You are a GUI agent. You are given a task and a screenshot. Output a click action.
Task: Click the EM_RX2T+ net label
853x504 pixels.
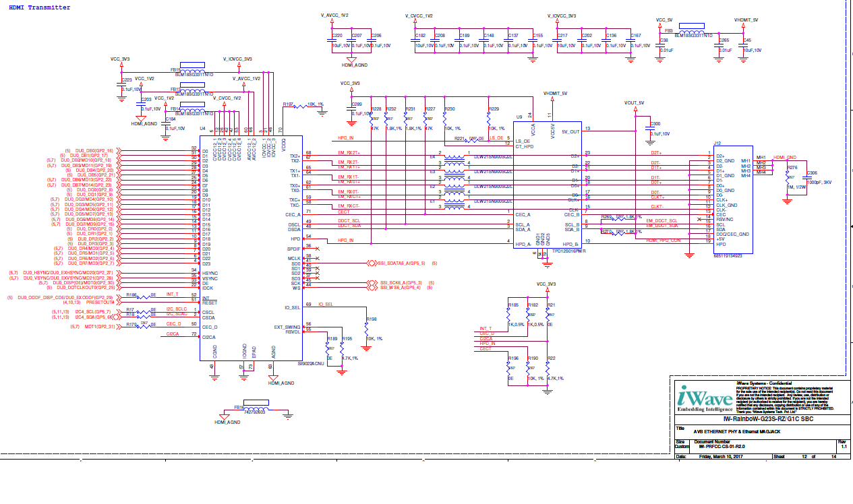[x=349, y=153]
